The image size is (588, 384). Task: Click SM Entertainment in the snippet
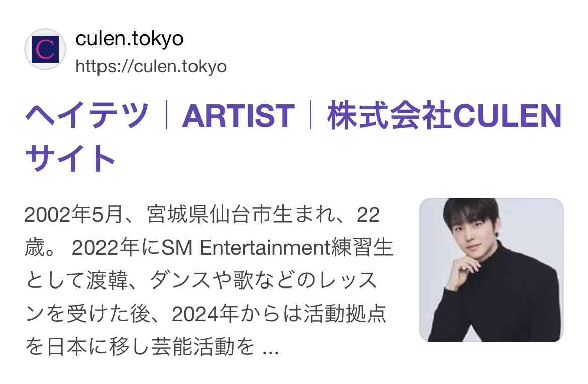[246, 247]
